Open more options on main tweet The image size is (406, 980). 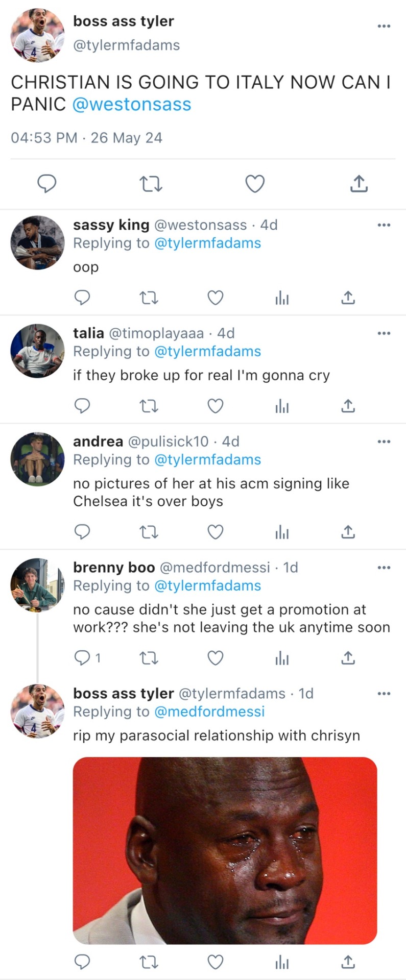384,26
